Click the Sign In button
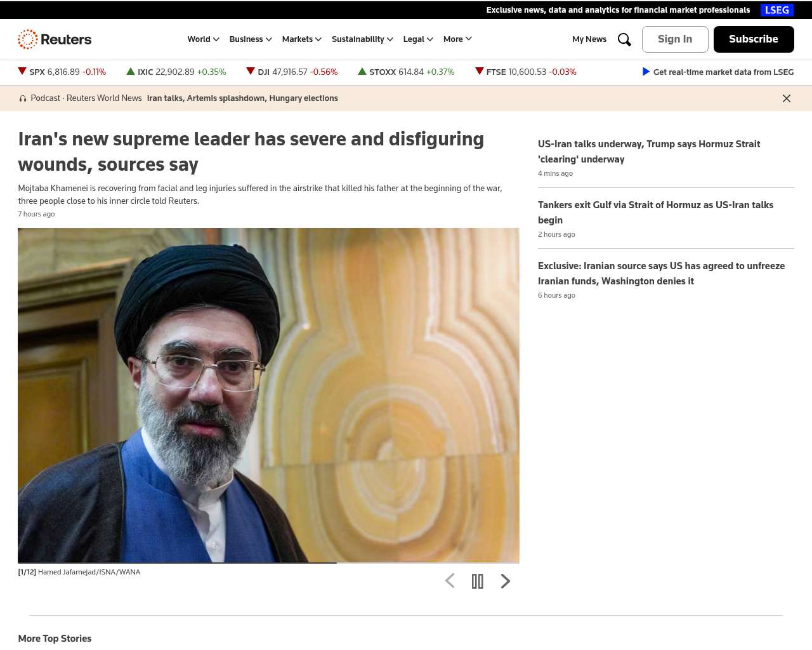 coord(675,39)
